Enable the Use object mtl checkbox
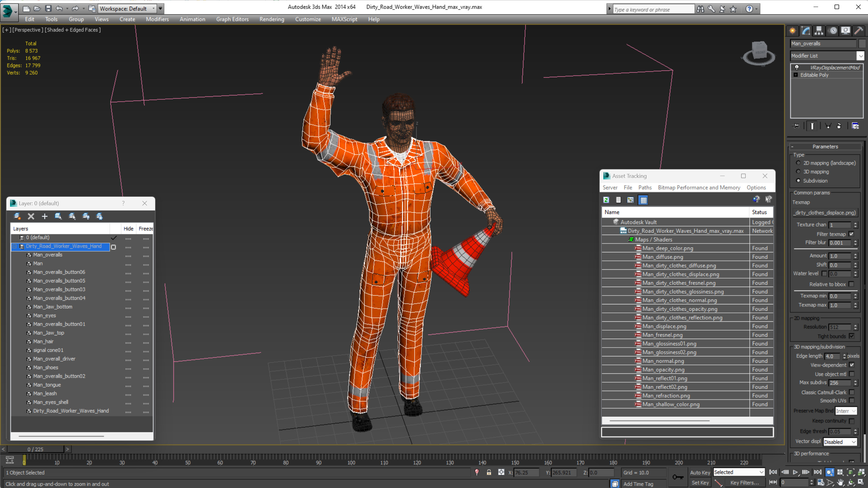 (852, 374)
